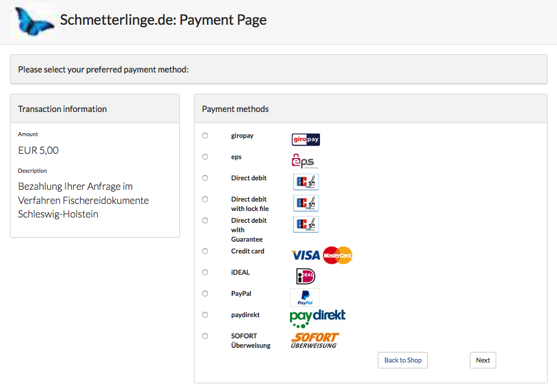Click the Direct debit payment logo

coord(305,182)
